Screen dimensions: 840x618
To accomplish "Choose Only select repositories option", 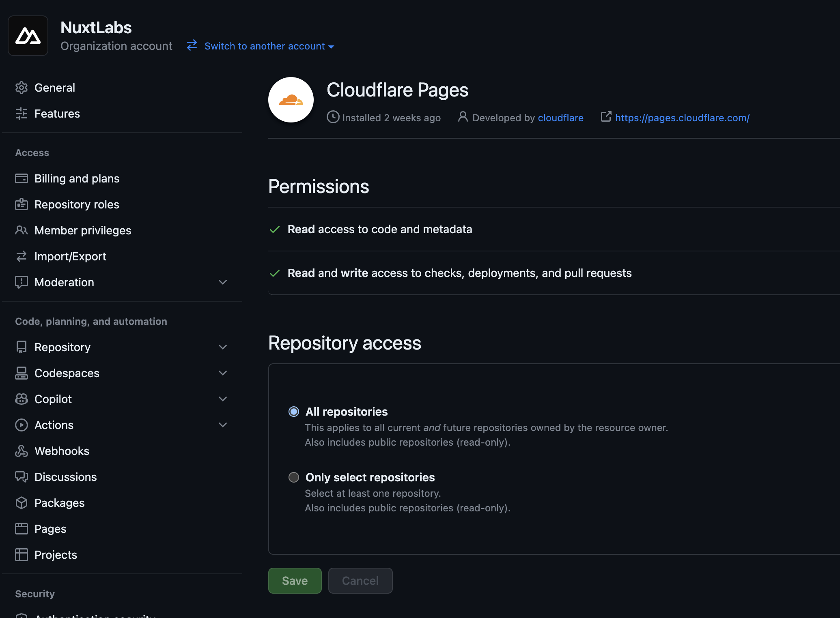I will (293, 477).
